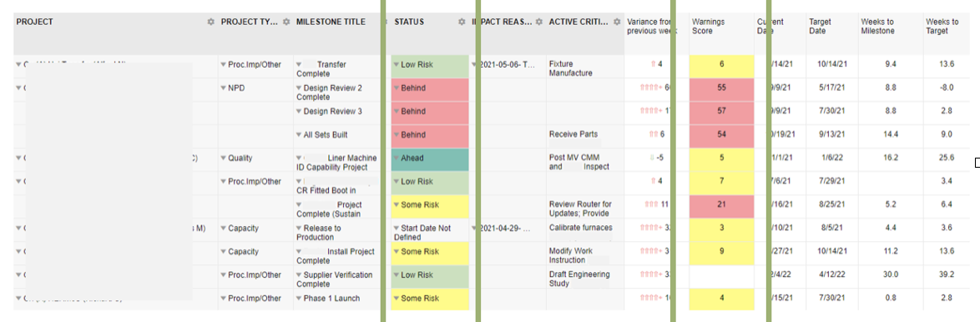This screenshot has width=980, height=322.
Task: Open the Start Date Not Defined status dropdown
Action: click(397, 229)
